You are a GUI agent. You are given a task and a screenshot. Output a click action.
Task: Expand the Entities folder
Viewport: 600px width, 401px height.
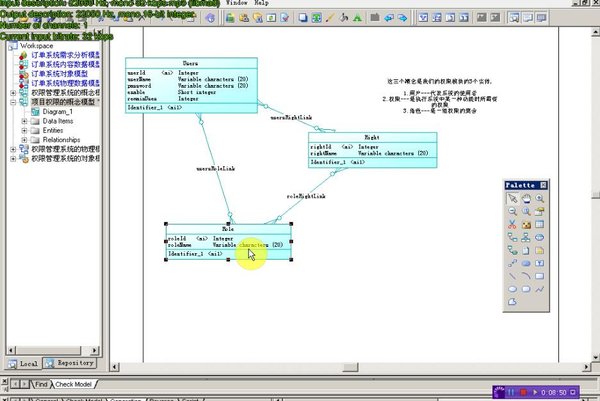24,130
